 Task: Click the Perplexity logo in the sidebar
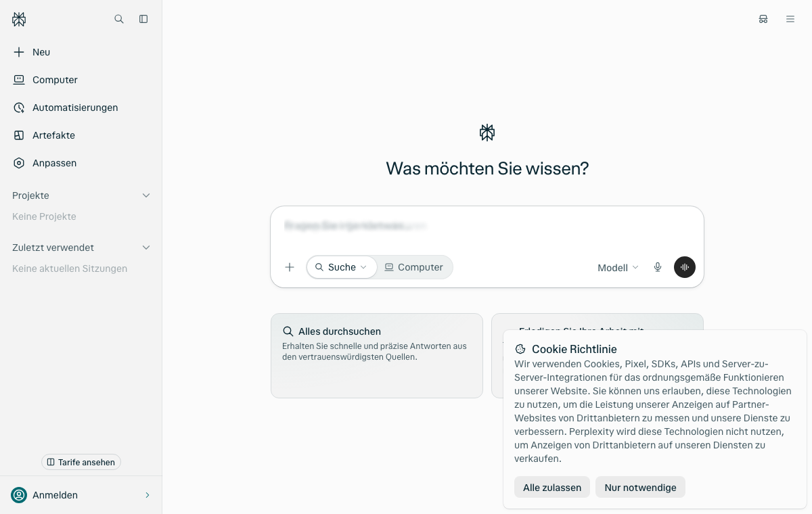[19, 19]
